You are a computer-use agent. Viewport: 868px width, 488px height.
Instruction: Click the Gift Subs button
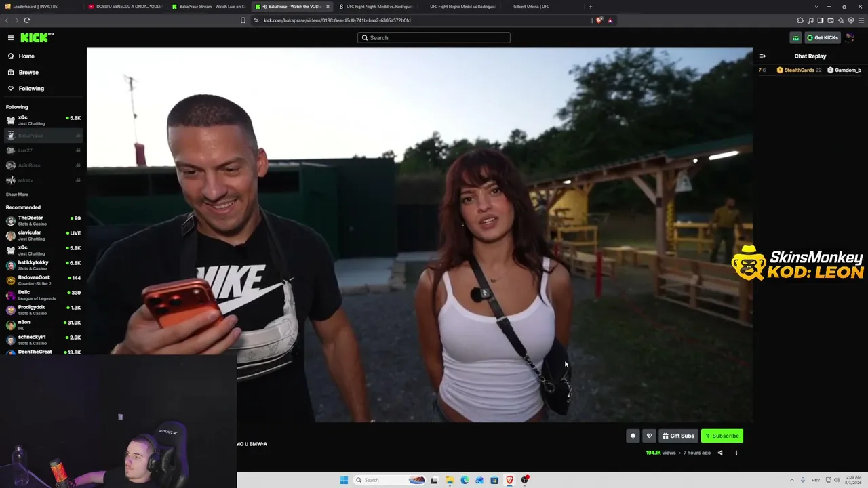pyautogui.click(x=678, y=436)
